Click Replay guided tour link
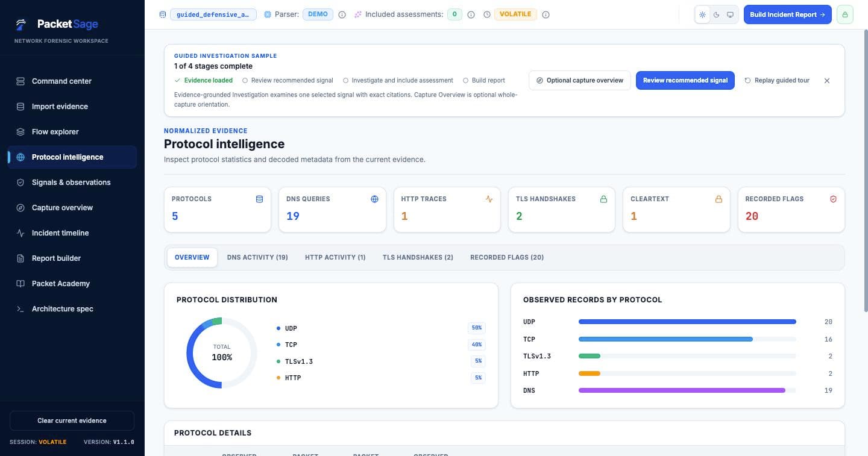The height and width of the screenshot is (456, 868). pyautogui.click(x=777, y=80)
